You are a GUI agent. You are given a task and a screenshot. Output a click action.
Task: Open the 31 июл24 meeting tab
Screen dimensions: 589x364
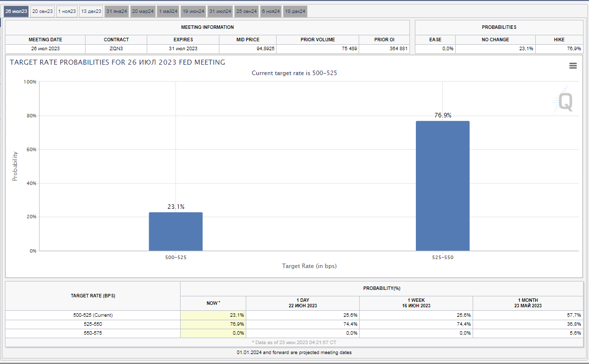(220, 11)
